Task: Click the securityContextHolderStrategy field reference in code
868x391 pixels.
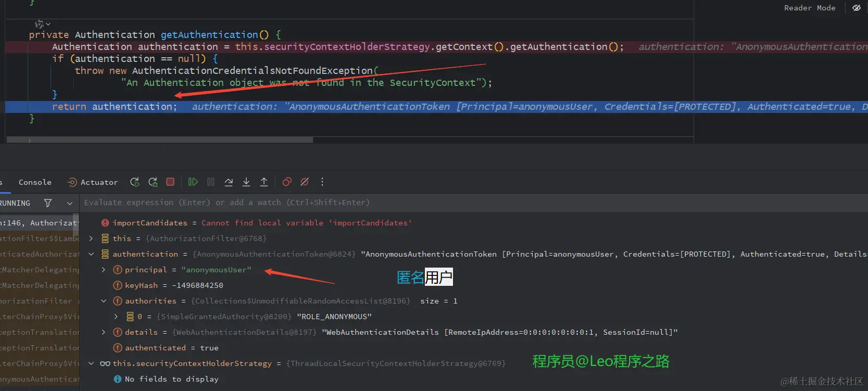Action: click(347, 47)
